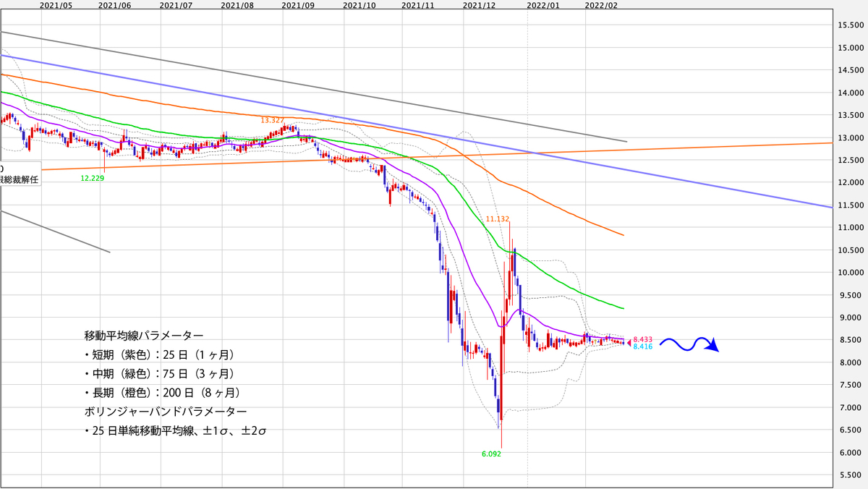
Task: Click the 12.500 price axis label
Action: 851,160
